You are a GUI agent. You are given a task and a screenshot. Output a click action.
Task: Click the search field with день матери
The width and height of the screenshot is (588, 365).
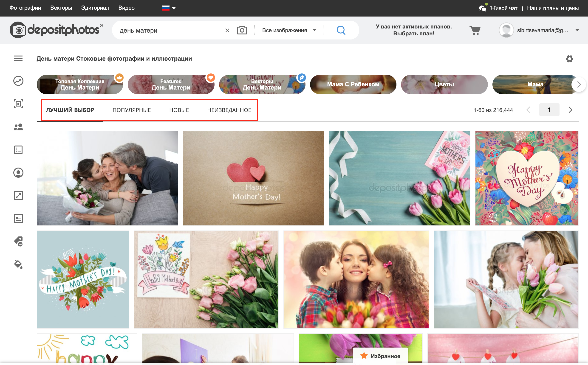click(x=169, y=30)
